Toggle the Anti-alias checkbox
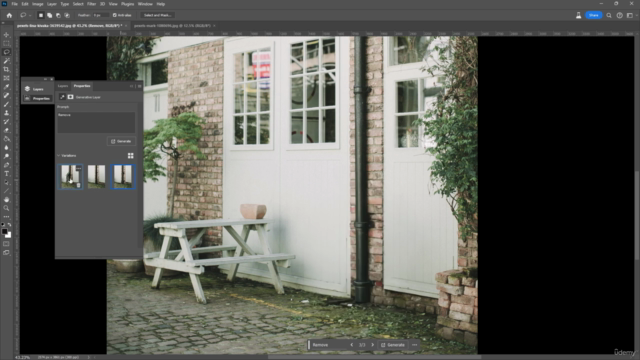640x360 pixels. [115, 15]
